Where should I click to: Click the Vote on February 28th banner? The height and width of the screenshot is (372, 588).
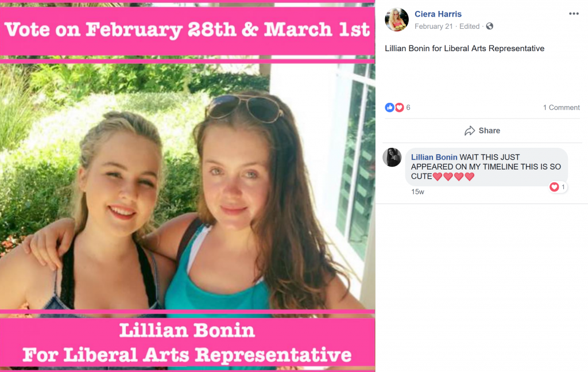click(188, 30)
